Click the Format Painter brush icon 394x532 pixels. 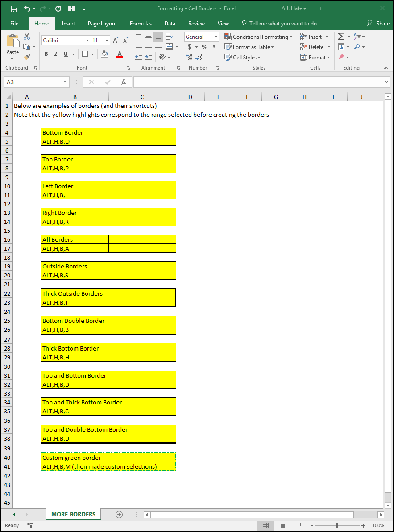pos(27,57)
